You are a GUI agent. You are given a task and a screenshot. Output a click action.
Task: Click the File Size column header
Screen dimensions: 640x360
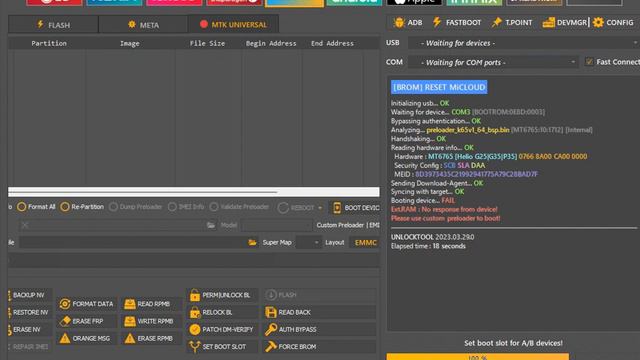click(207, 43)
